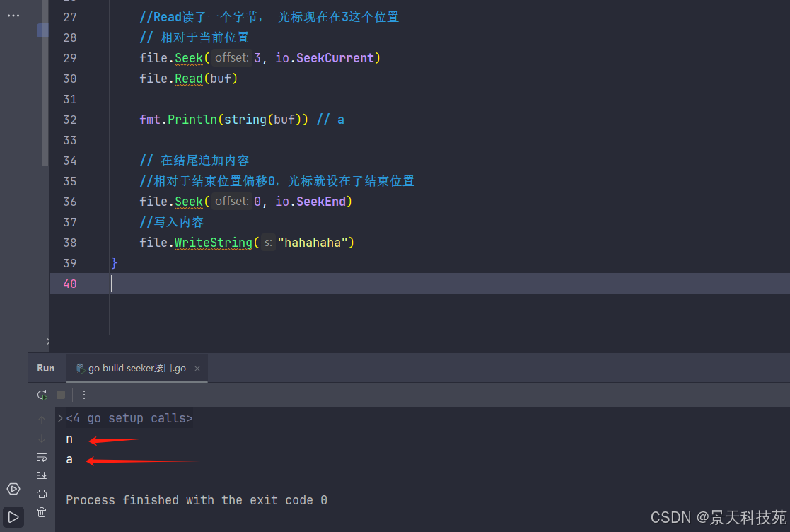Click the Run panel title label
The image size is (790, 532).
point(46,368)
